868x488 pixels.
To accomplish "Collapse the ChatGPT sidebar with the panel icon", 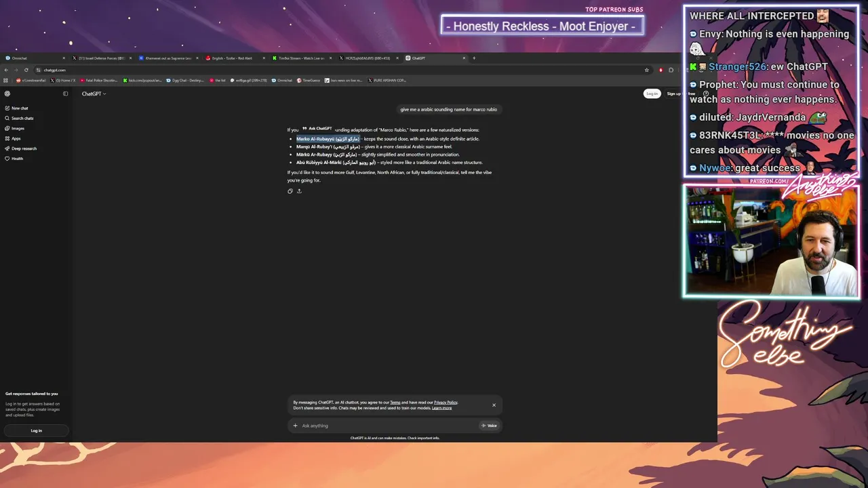I will (x=65, y=94).
